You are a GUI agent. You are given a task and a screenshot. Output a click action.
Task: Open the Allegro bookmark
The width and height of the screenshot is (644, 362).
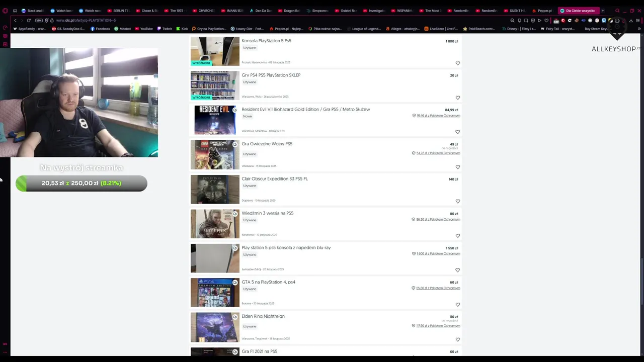403,29
